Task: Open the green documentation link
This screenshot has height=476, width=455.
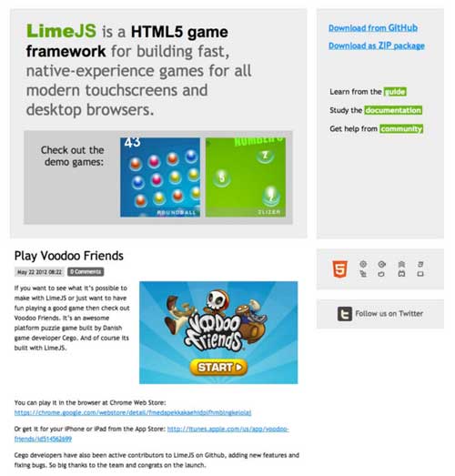Action: (x=393, y=110)
